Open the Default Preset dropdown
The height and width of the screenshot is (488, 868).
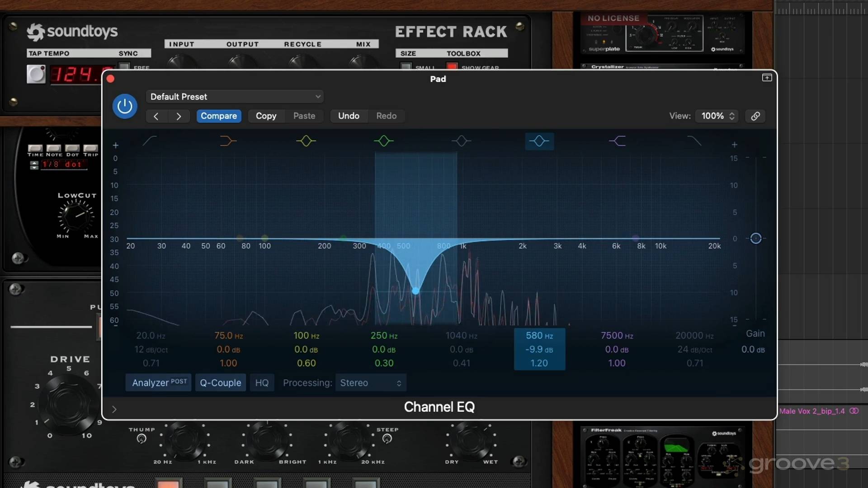click(234, 96)
